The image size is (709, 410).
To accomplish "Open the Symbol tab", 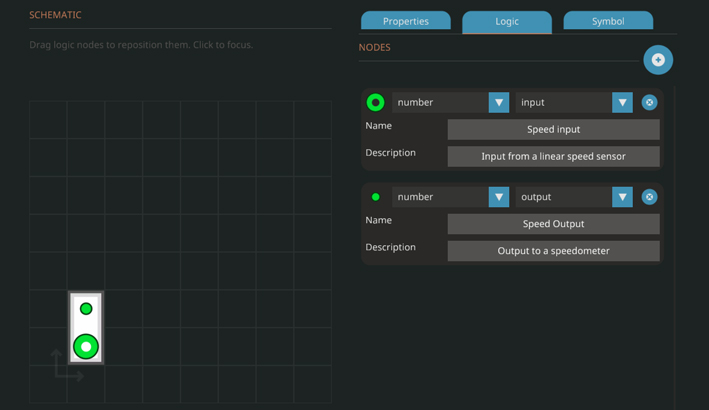I will coord(608,21).
